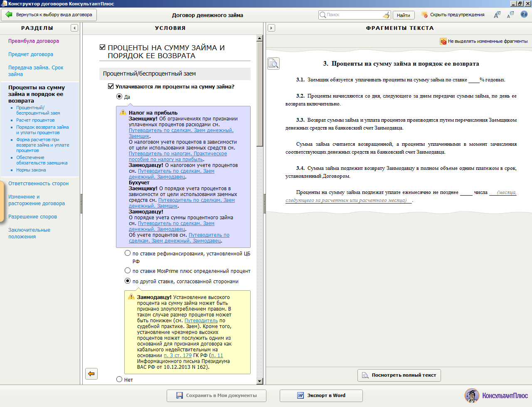
Task: Go to Процентный/беспроцентный заем subsection
Action: (38, 110)
